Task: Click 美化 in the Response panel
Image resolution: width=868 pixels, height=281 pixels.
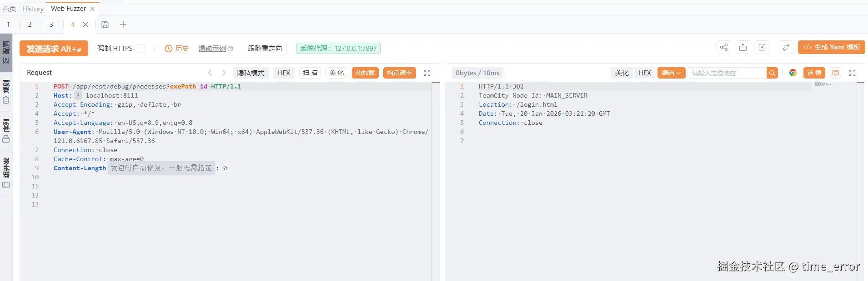Action: click(x=622, y=73)
